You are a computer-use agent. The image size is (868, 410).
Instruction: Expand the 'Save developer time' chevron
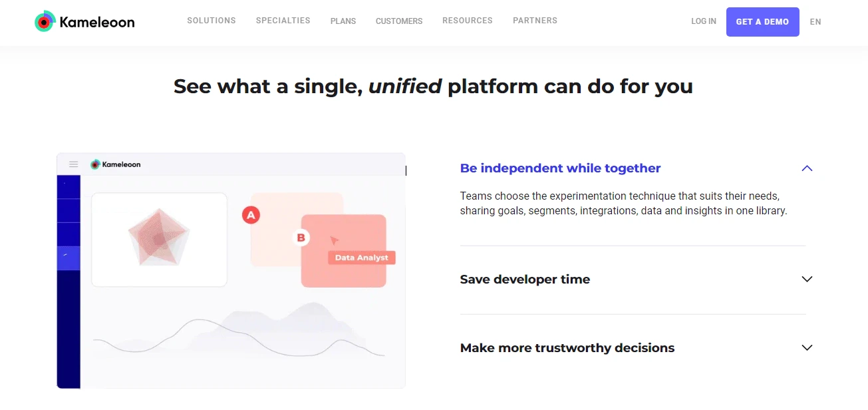(x=807, y=279)
